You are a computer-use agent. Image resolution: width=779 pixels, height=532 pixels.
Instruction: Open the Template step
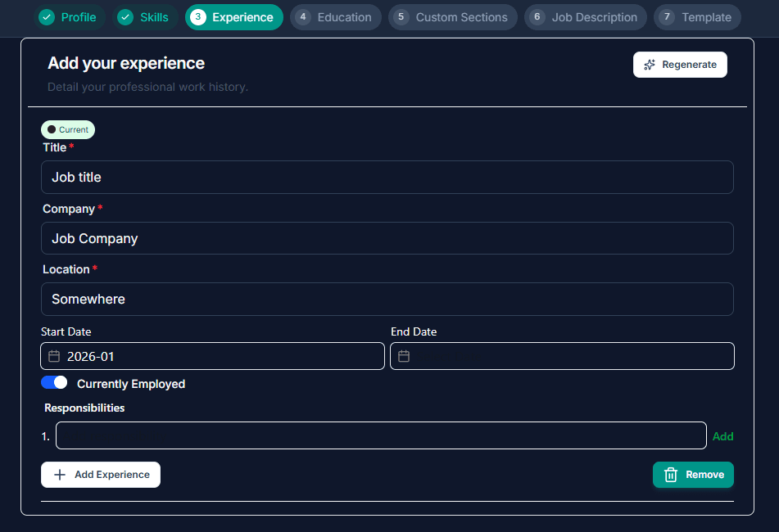coord(698,17)
